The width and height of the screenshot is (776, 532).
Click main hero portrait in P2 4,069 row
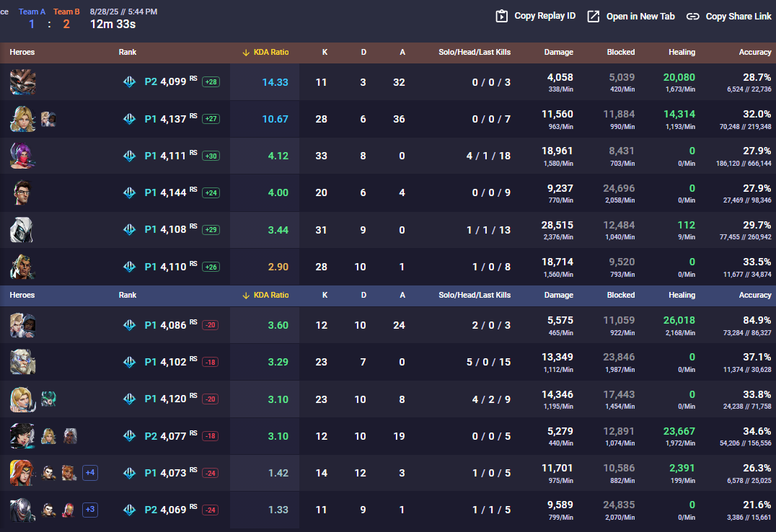tap(23, 510)
